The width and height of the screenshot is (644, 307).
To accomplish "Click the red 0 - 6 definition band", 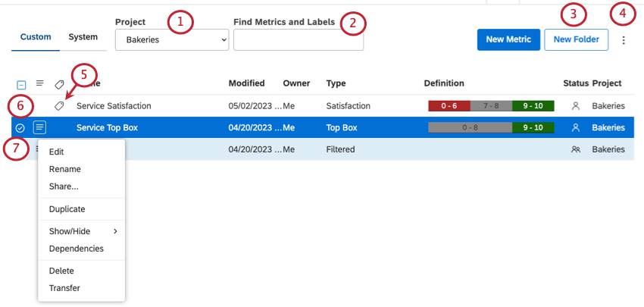I will (x=449, y=106).
